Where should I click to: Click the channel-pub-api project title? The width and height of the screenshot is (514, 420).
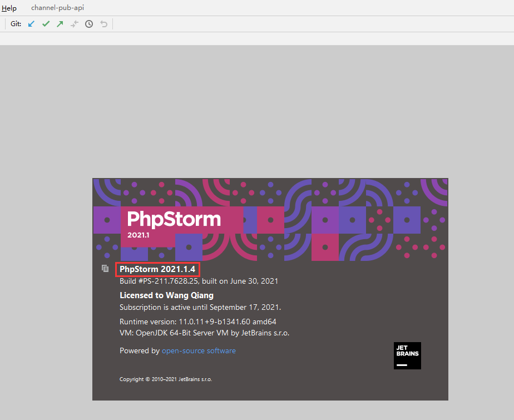coord(58,8)
